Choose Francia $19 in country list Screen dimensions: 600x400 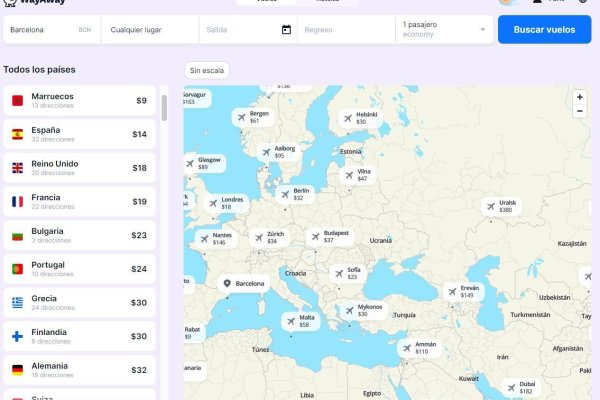click(78, 201)
